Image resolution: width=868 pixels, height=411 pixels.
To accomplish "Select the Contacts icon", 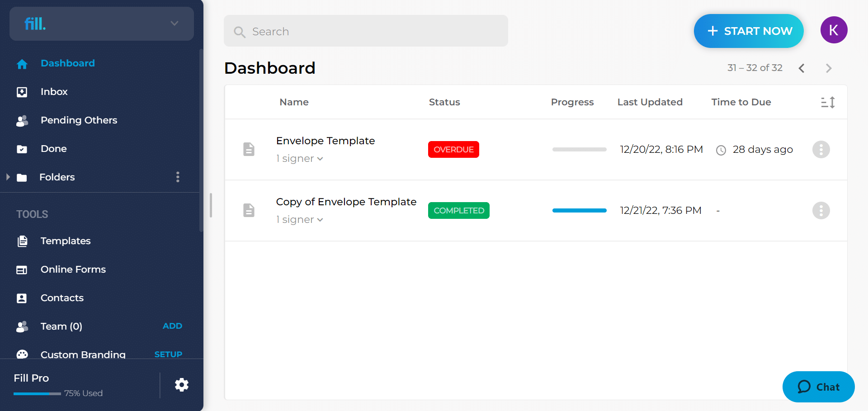I will pyautogui.click(x=22, y=298).
